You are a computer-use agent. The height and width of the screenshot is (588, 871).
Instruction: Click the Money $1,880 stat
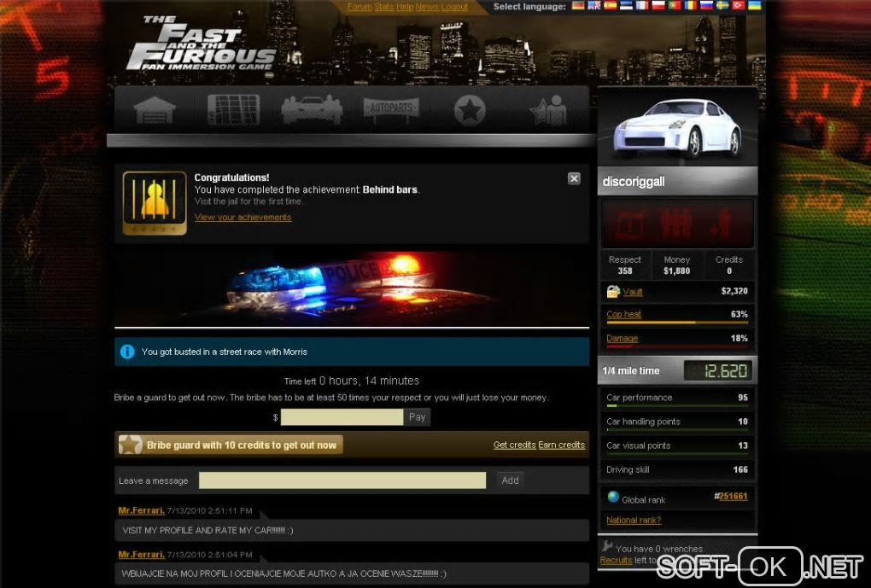pyautogui.click(x=676, y=265)
